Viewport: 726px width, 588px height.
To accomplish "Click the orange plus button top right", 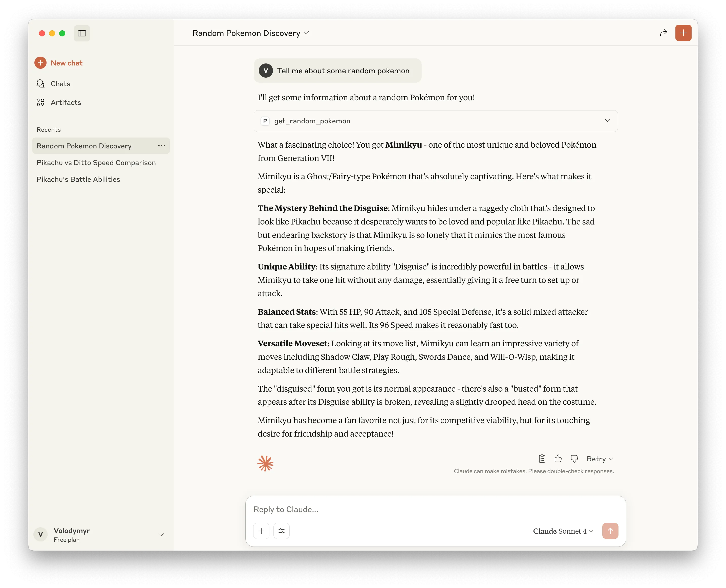I will coord(683,33).
